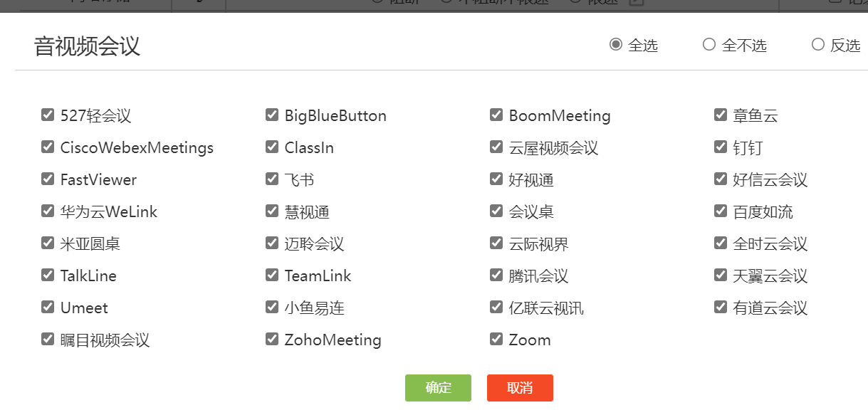The image size is (868, 420).
Task: Uncheck the 华为云WeLink option
Action: pos(48,211)
